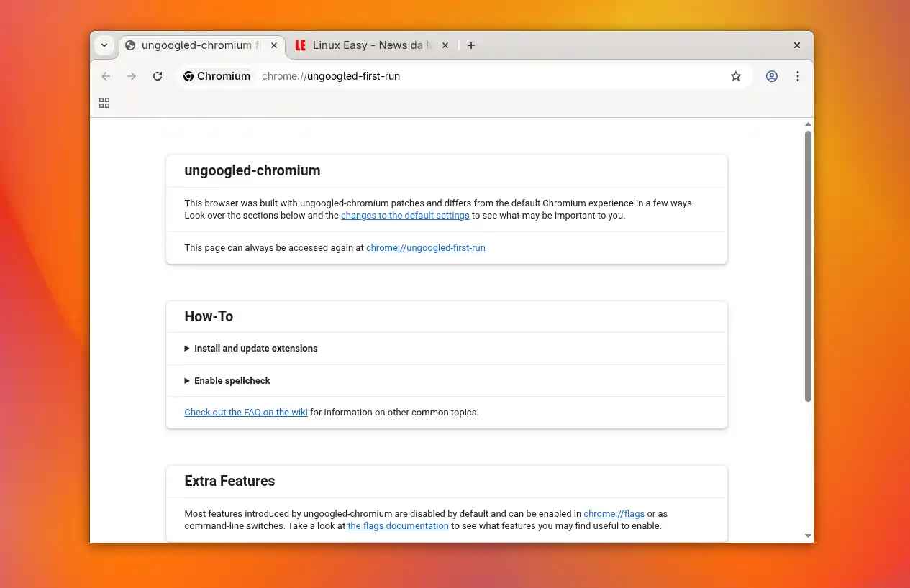Click the back navigation arrow
This screenshot has height=588, width=910.
point(106,76)
